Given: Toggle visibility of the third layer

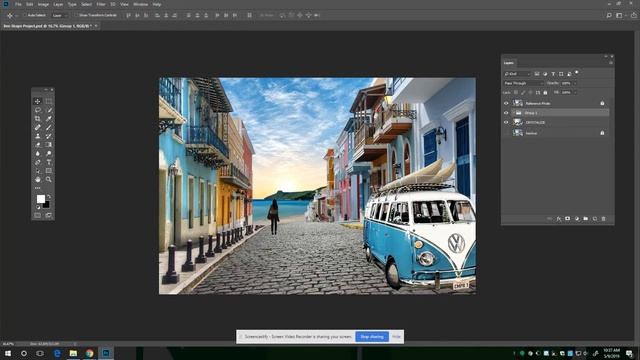Looking at the screenshot, I should [x=506, y=122].
